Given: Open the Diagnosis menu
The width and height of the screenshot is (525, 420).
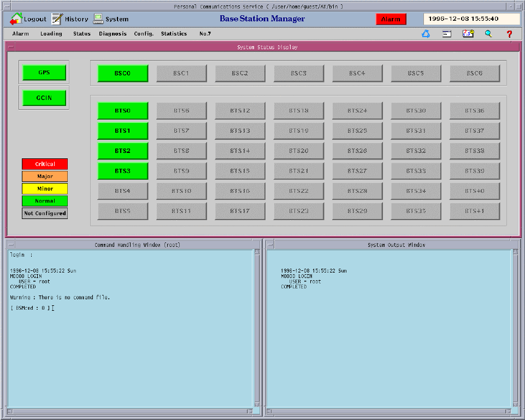Looking at the screenshot, I should tap(113, 33).
